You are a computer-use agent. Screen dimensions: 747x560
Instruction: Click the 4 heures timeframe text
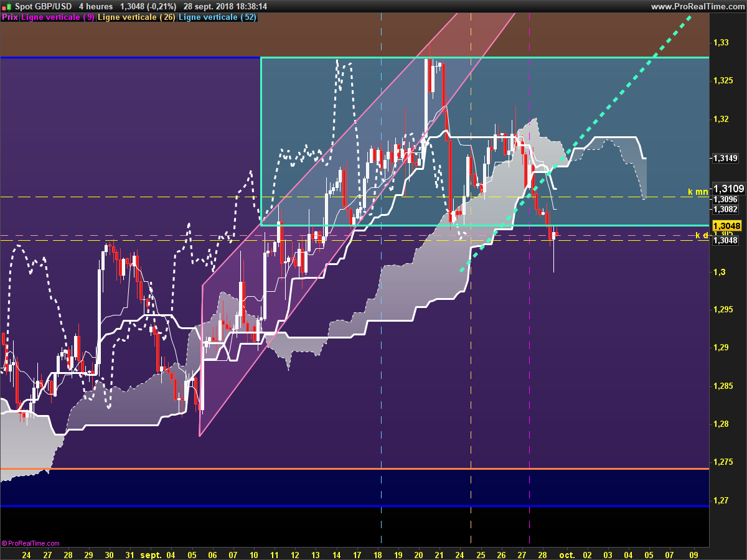click(x=96, y=6)
